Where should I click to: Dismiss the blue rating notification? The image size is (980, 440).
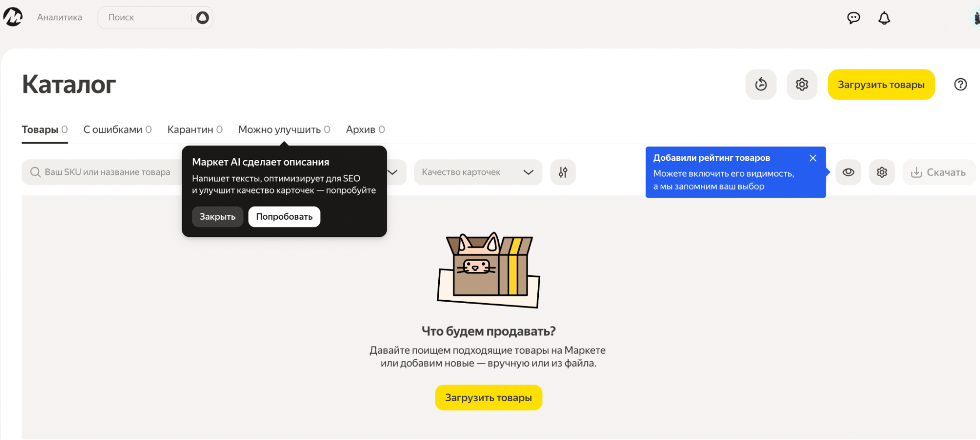(813, 158)
